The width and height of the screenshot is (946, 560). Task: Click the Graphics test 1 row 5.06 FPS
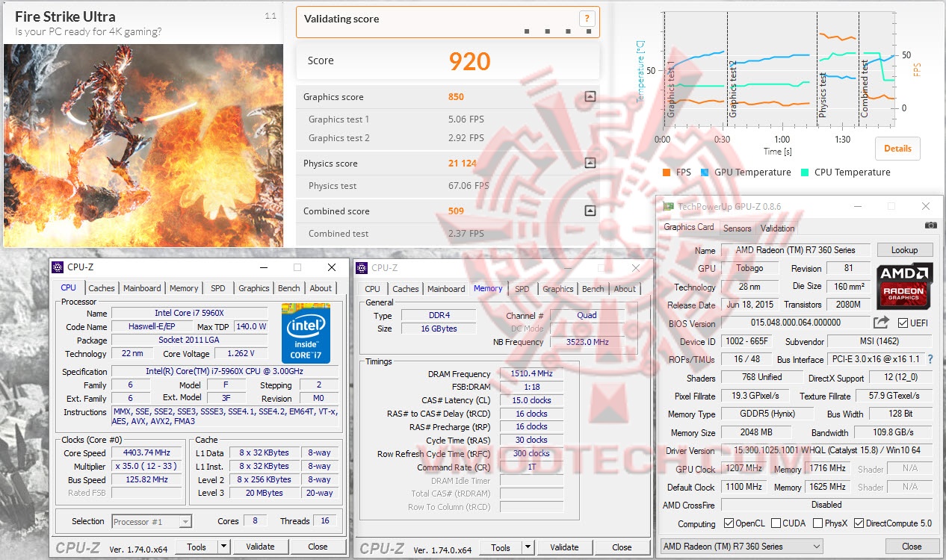(448, 119)
